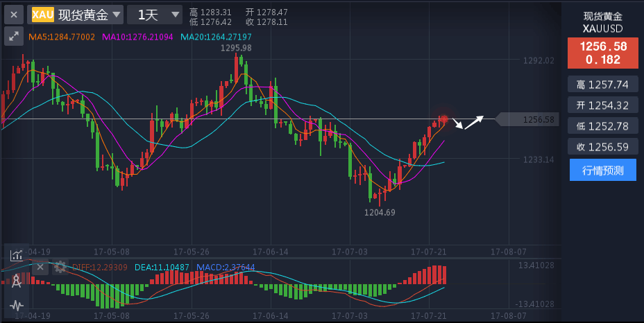Toggle fullscreen with the expand arrows icon

[13, 36]
